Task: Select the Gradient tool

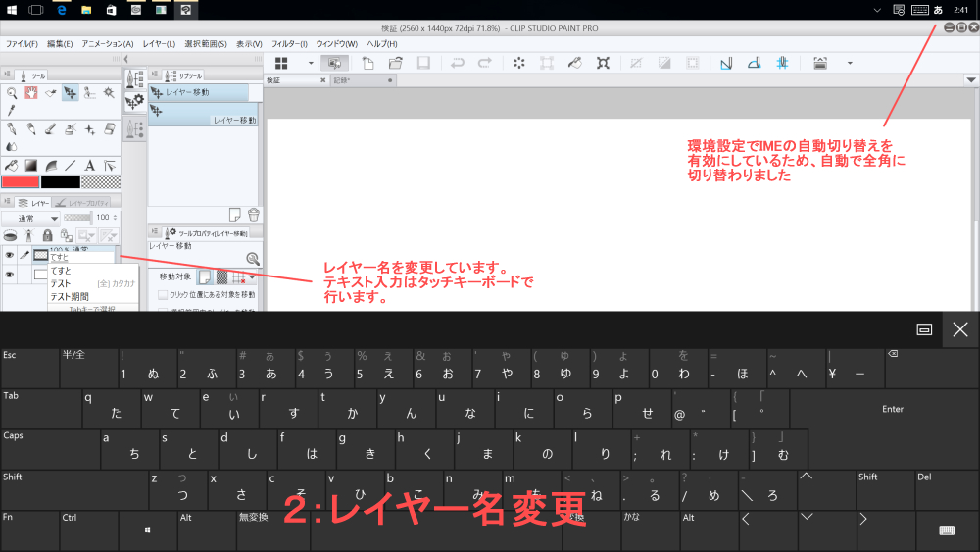Action: pos(30,165)
